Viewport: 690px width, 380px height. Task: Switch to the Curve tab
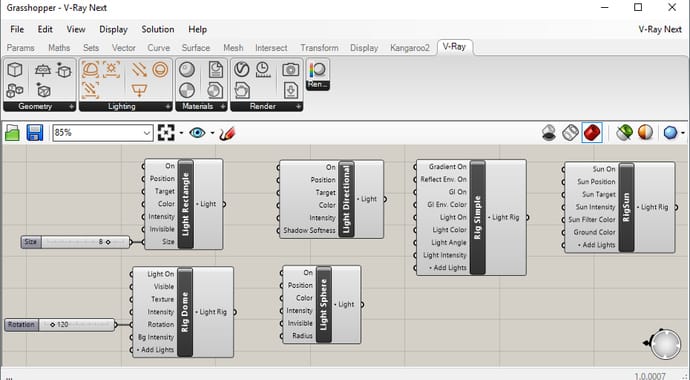click(x=159, y=48)
